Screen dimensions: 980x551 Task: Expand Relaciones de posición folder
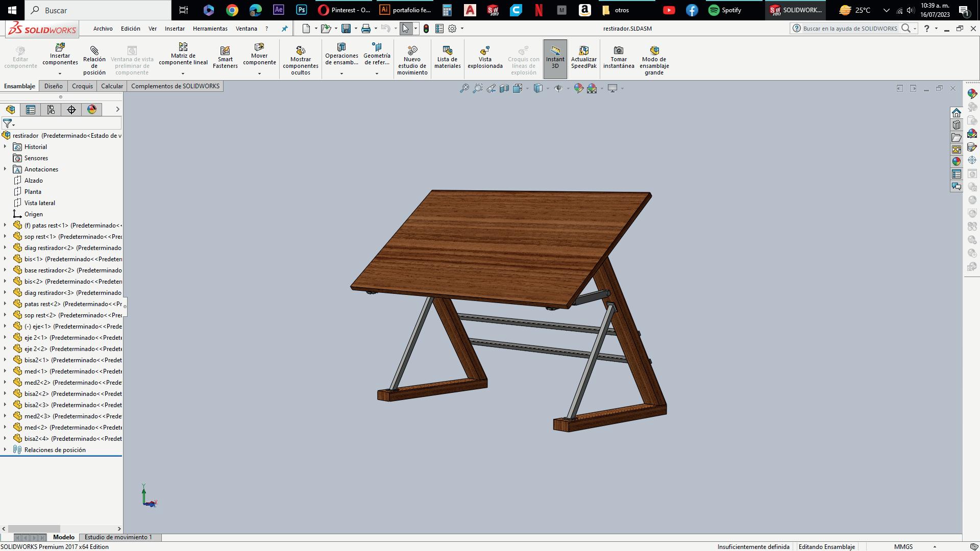[x=5, y=450]
